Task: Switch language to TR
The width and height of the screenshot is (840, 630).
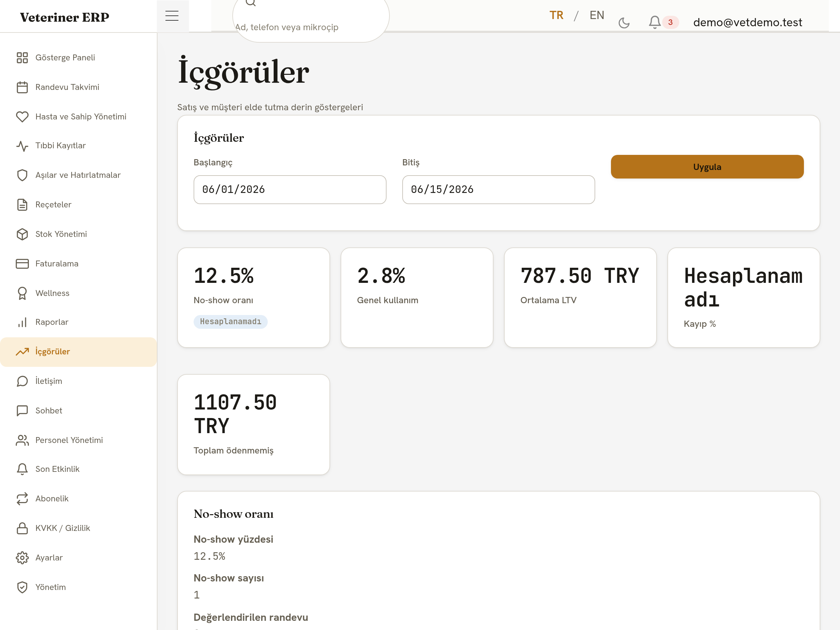Action: (x=556, y=15)
